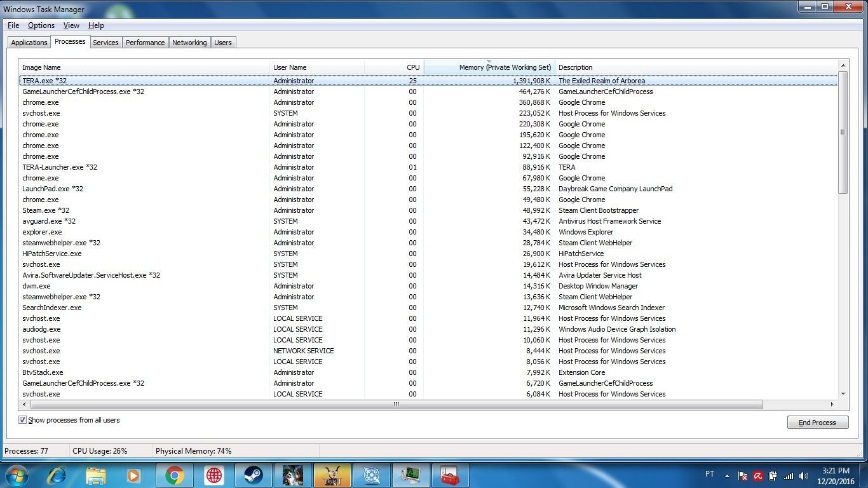Select HiPatchService.exe process

[428, 254]
